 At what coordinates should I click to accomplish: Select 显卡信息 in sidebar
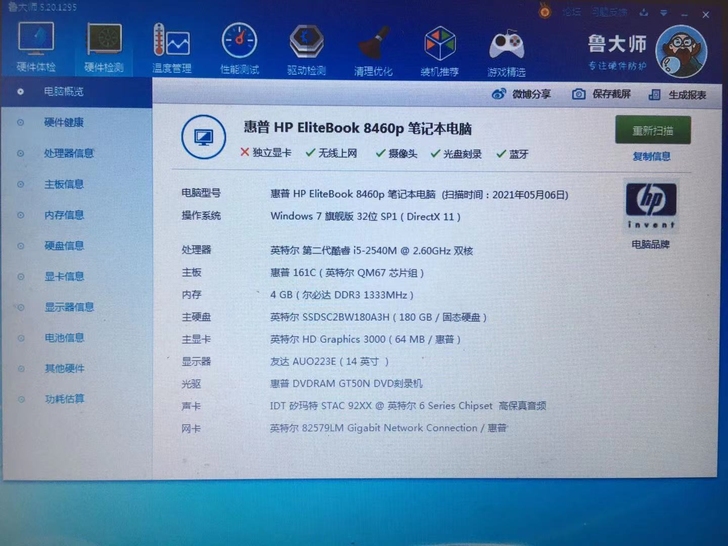click(x=64, y=276)
